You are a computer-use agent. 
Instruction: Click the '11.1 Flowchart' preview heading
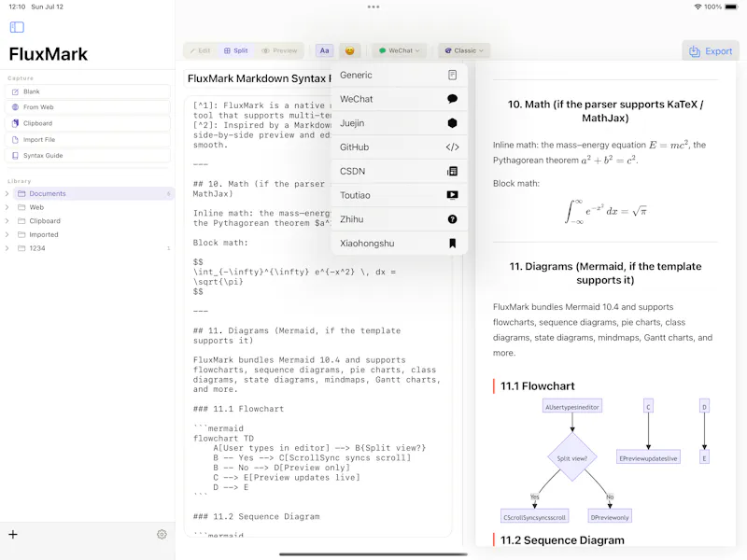pos(538,386)
